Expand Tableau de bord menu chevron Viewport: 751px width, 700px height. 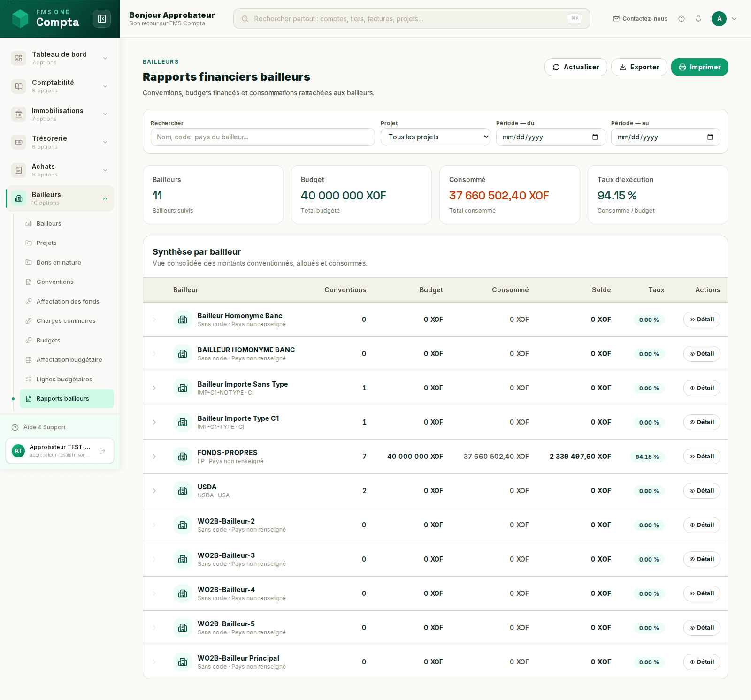[105, 58]
